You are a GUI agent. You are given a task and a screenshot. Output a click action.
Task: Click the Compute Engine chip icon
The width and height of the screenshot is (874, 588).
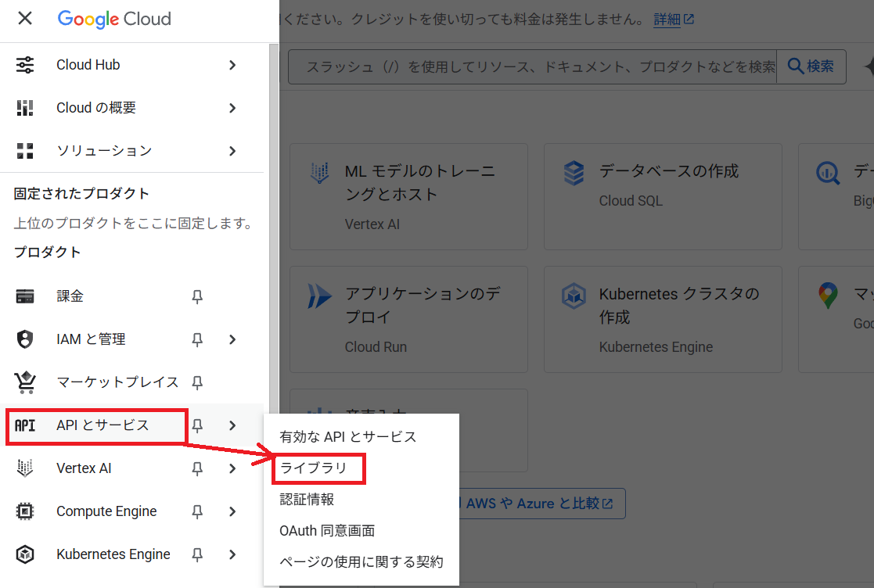(24, 511)
